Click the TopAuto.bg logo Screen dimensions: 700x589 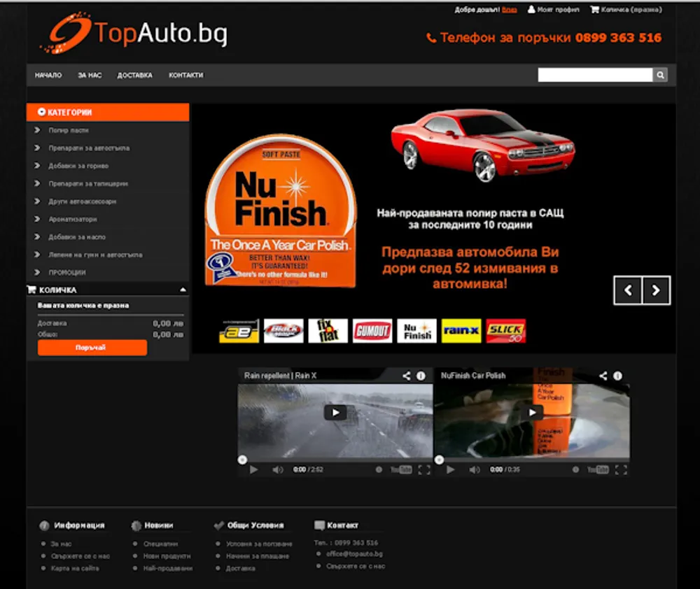(134, 33)
